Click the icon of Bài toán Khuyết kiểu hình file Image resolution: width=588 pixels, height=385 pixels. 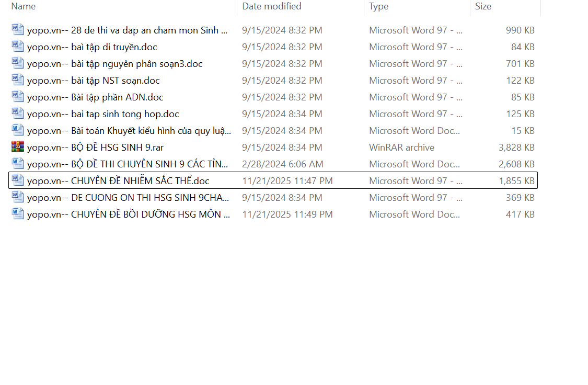tap(18, 130)
